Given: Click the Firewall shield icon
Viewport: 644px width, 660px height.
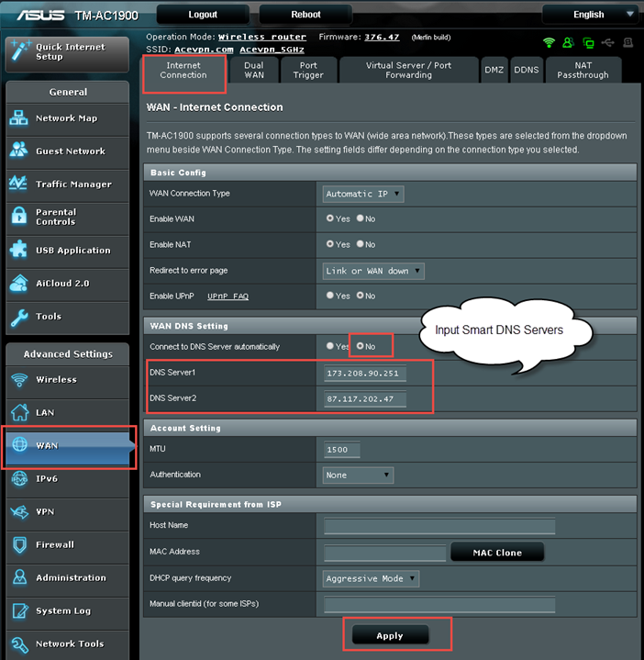Looking at the screenshot, I should 19,544.
